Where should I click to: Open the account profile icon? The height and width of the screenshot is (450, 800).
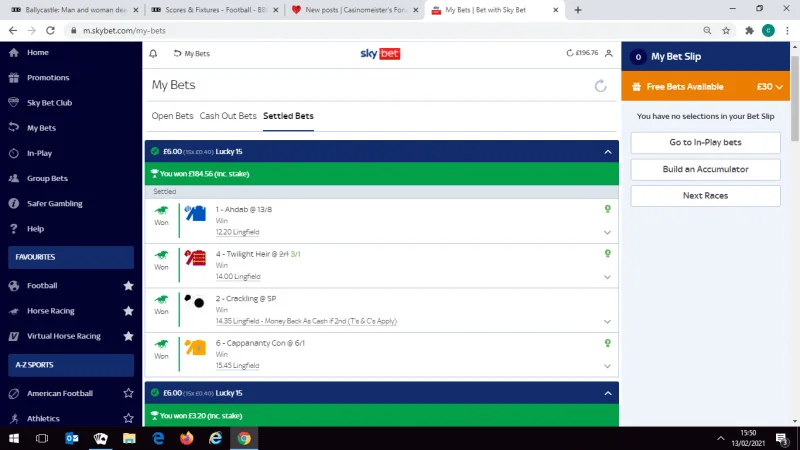pos(609,53)
